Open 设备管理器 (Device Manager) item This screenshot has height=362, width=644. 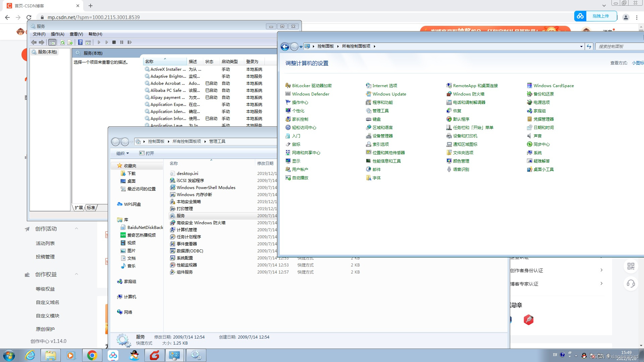(382, 136)
